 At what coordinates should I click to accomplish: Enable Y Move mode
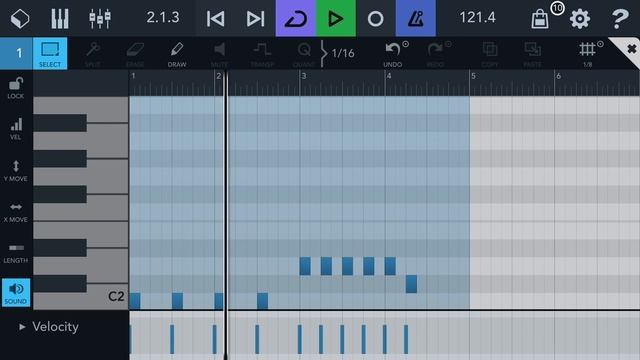pos(16,171)
